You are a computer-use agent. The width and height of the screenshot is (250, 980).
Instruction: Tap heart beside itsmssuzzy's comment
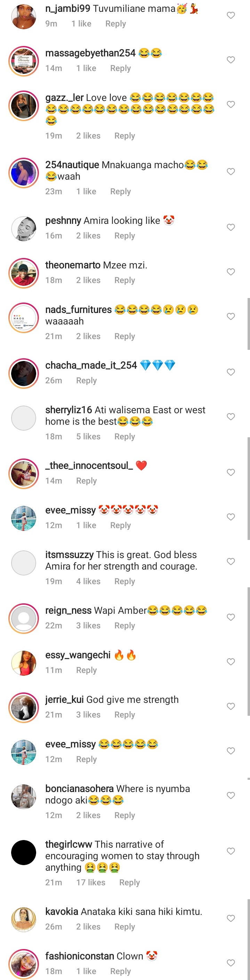coord(231,562)
